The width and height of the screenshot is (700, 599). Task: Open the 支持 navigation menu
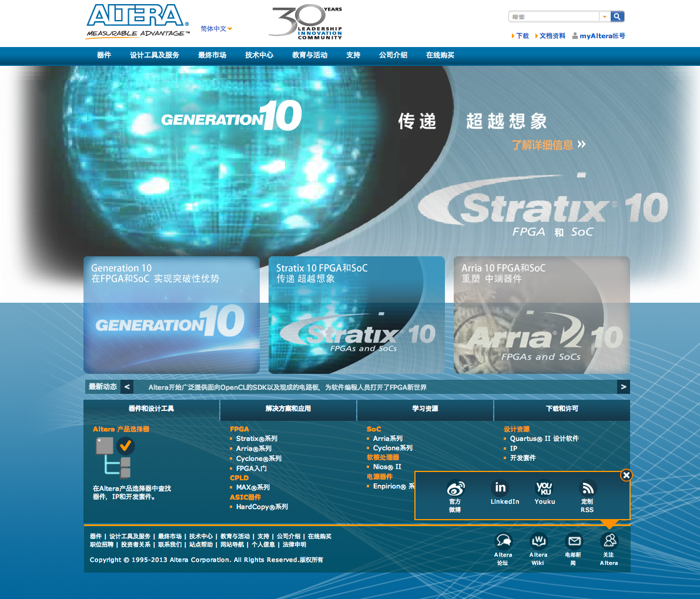click(353, 55)
